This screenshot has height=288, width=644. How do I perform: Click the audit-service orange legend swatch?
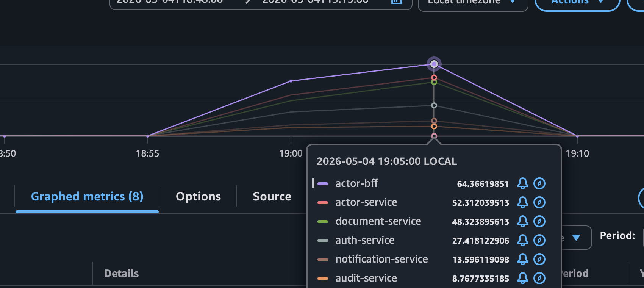pyautogui.click(x=323, y=279)
